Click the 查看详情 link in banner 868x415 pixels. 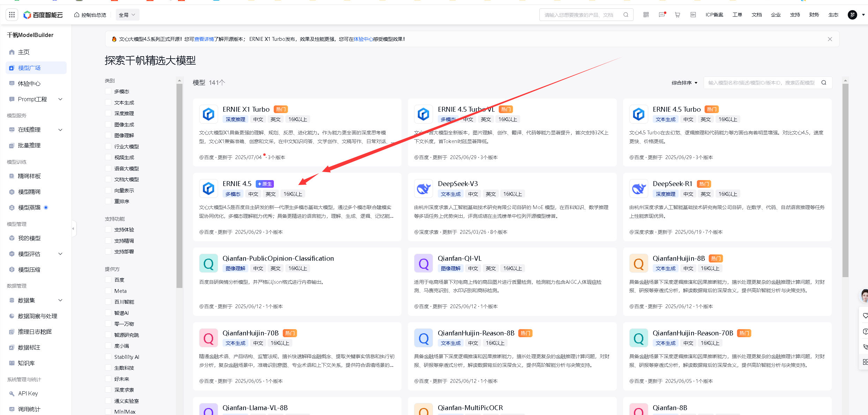click(204, 39)
